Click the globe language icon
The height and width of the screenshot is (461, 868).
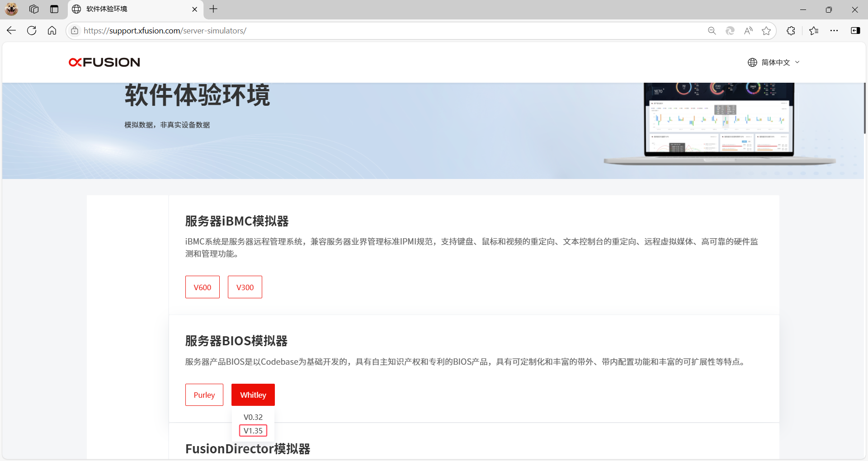[752, 62]
